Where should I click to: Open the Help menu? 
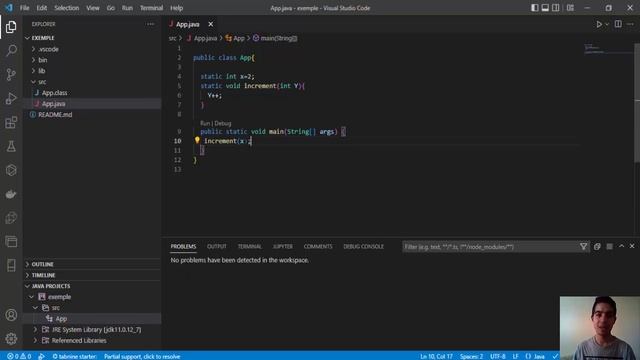[176, 8]
